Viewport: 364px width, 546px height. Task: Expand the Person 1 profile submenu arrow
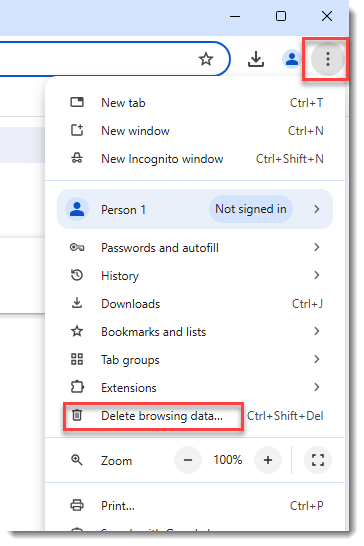coord(317,209)
